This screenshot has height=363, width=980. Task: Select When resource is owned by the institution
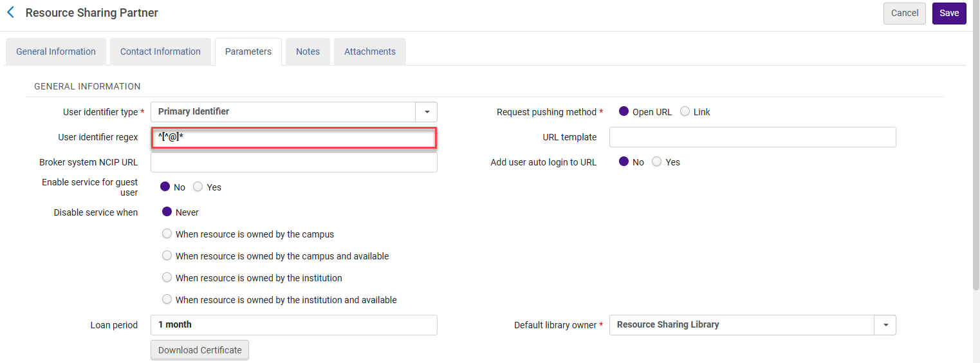click(167, 277)
